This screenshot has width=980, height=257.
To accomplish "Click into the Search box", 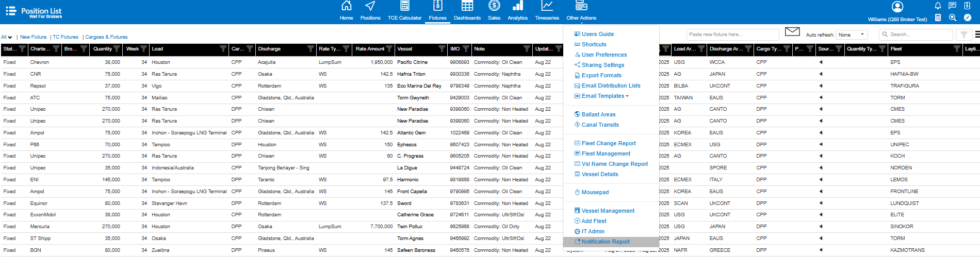I will point(918,35).
